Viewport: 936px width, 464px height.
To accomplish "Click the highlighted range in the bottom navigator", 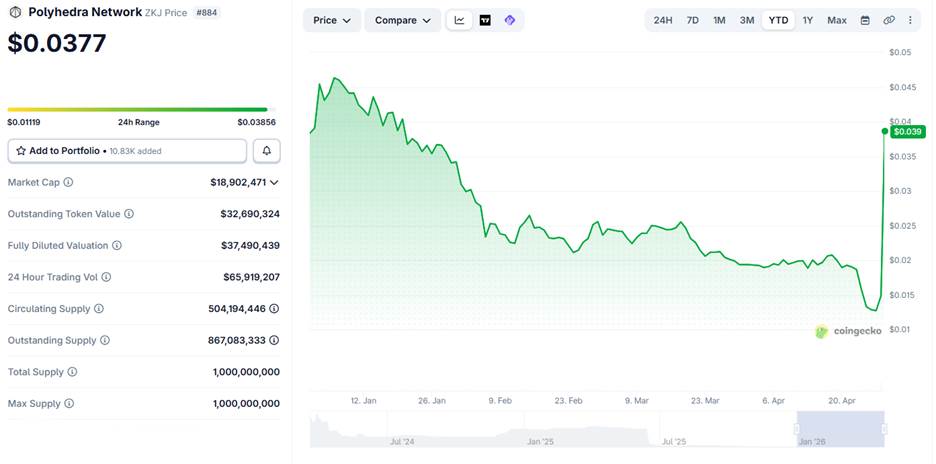I will pyautogui.click(x=840, y=429).
